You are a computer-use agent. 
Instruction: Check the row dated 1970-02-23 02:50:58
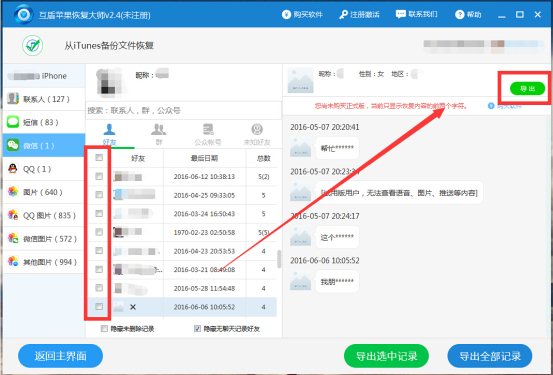[x=99, y=232]
